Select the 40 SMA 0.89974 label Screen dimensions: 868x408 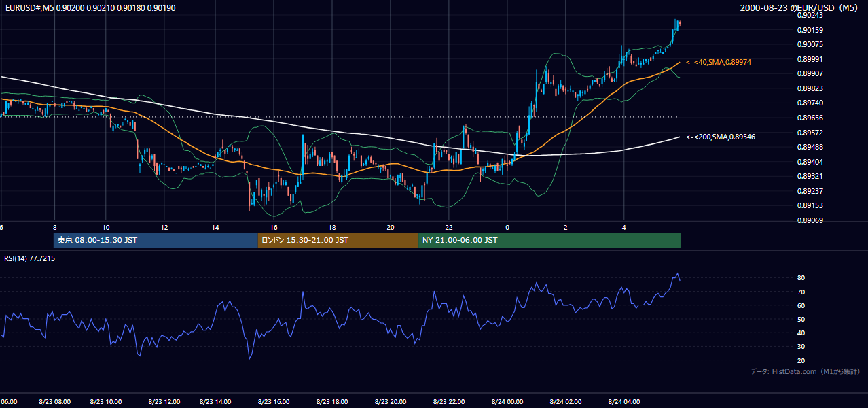click(x=719, y=62)
